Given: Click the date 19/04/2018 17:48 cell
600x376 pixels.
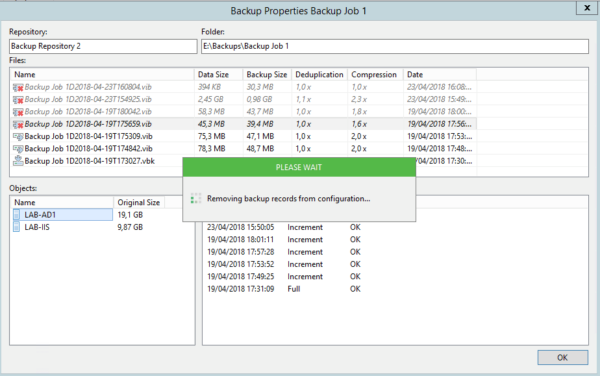Looking at the screenshot, I should pyautogui.click(x=439, y=149).
